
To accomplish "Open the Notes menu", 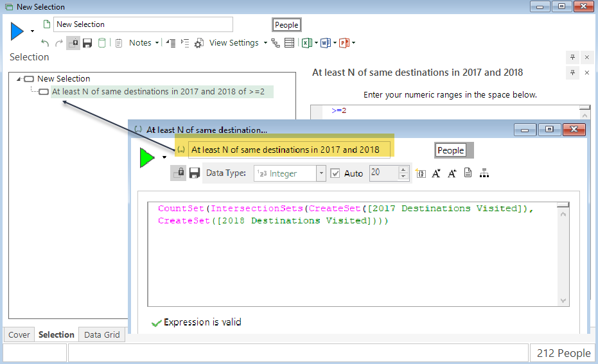I will [x=140, y=42].
